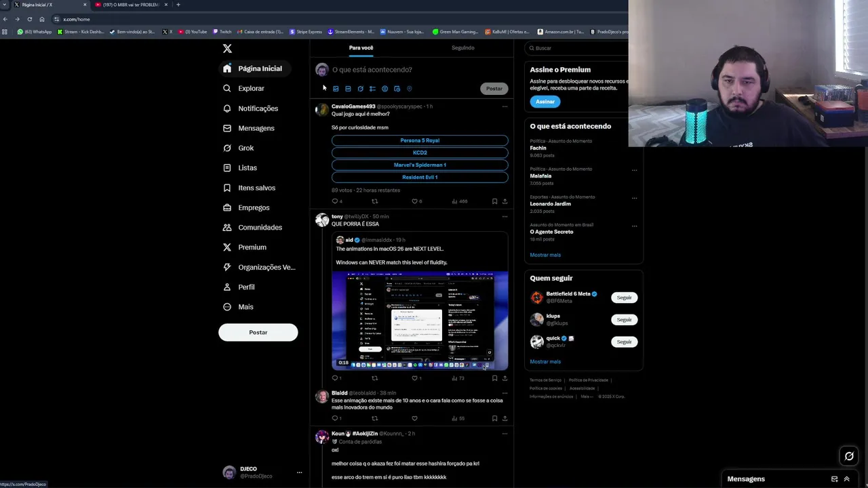Viewport: 868px width, 488px height.
Task: Open Premium in the sidebar
Action: click(x=244, y=247)
